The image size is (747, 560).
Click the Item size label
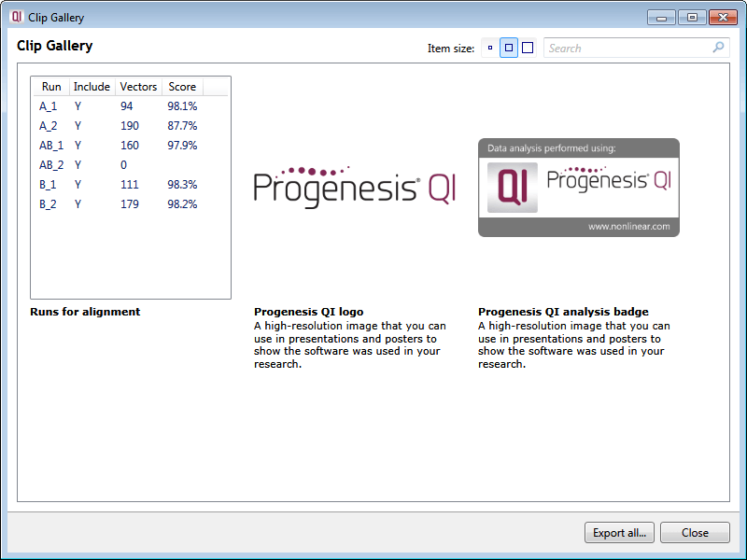pos(451,49)
